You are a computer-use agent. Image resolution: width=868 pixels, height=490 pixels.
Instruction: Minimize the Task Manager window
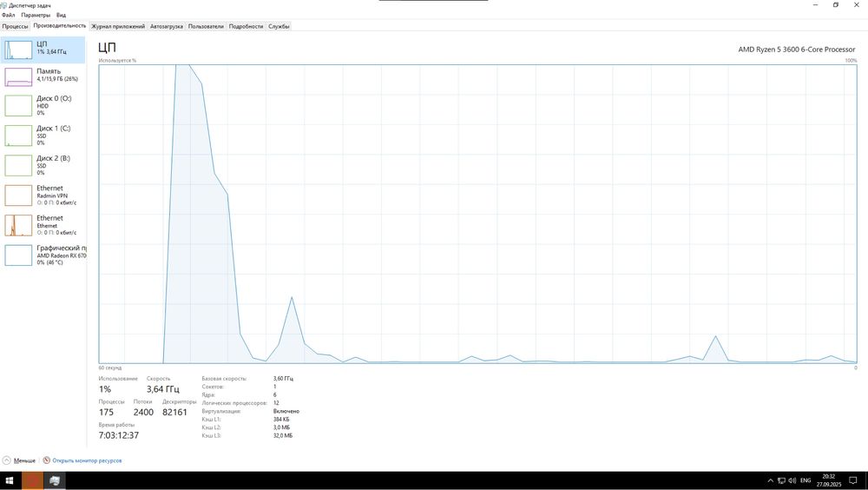click(815, 5)
